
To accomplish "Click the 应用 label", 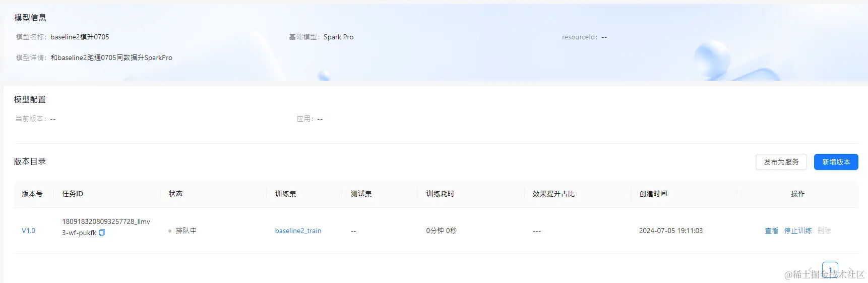I will pos(305,119).
